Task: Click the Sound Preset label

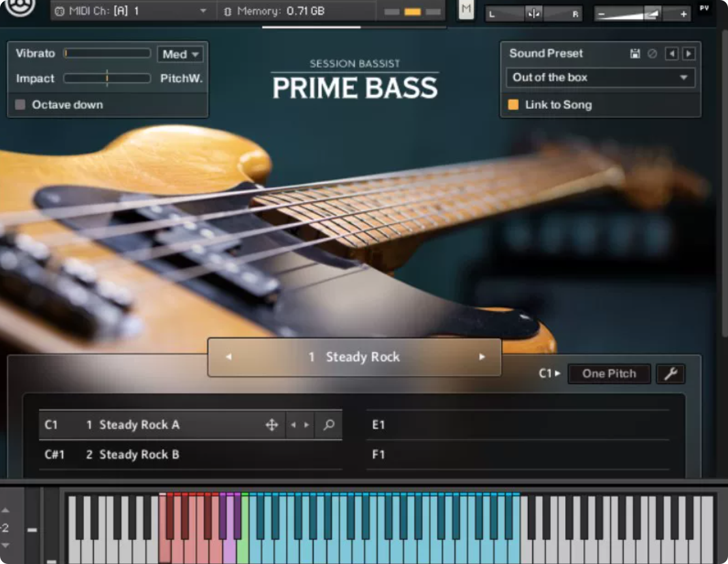Action: 546,53
